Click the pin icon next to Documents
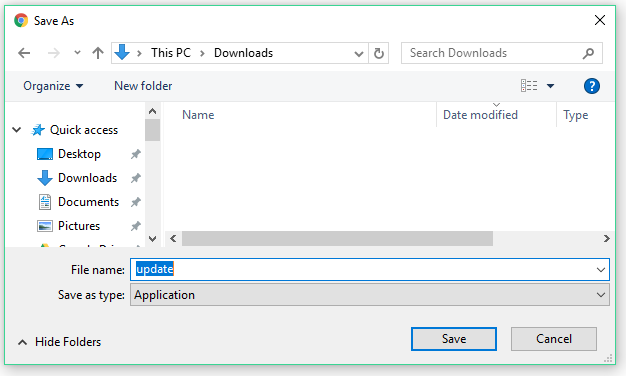This screenshot has width=626, height=376. [x=136, y=202]
